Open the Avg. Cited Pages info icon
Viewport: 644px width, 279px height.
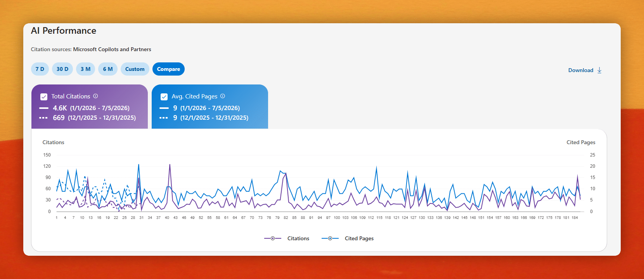[x=223, y=96]
